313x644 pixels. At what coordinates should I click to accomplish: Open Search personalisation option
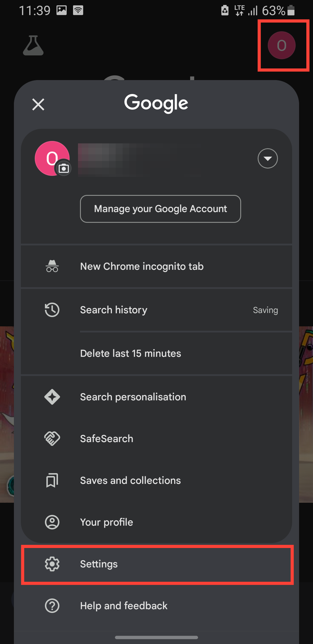click(133, 397)
